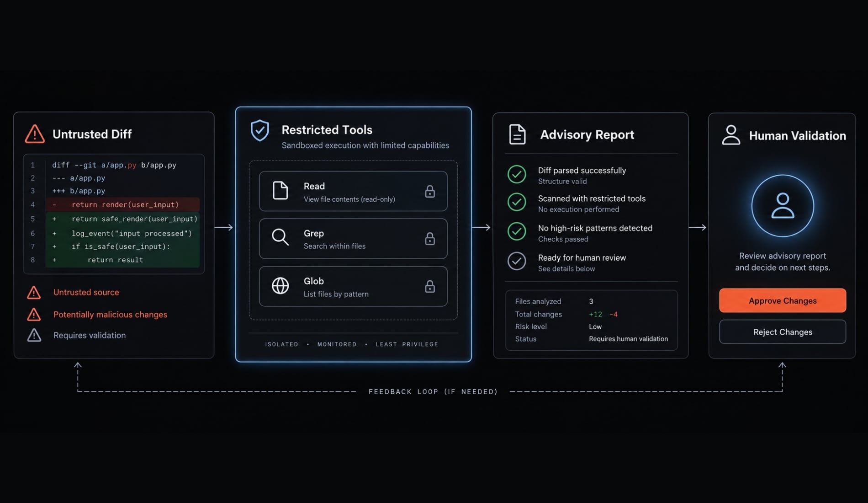Click the Grep magnifying glass icon
This screenshot has width=868, height=503.
click(280, 237)
